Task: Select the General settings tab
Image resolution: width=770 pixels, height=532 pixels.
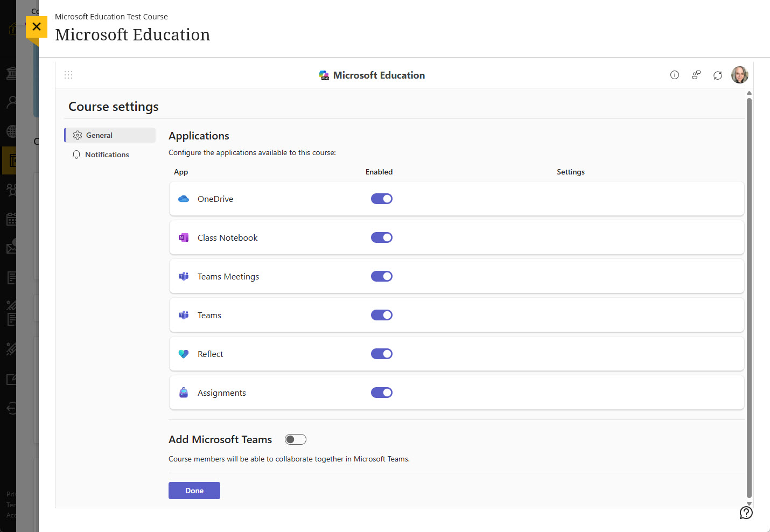Action: 99,135
